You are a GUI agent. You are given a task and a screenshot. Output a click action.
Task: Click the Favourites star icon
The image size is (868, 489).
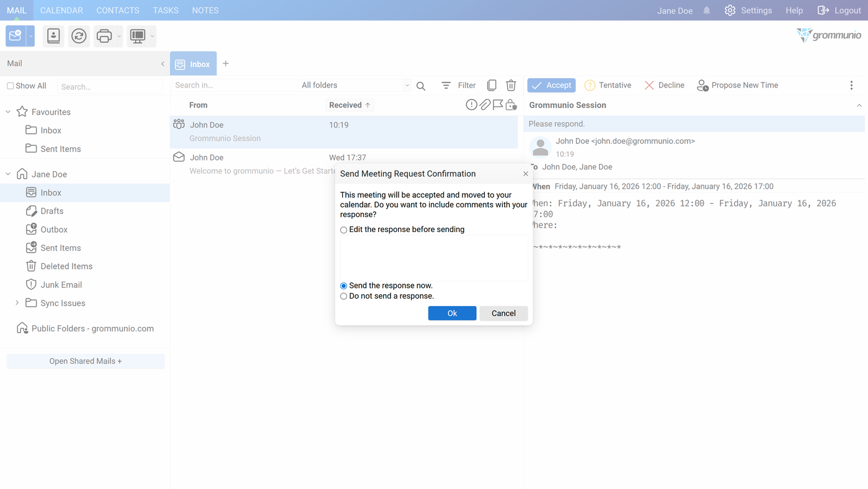(x=22, y=112)
